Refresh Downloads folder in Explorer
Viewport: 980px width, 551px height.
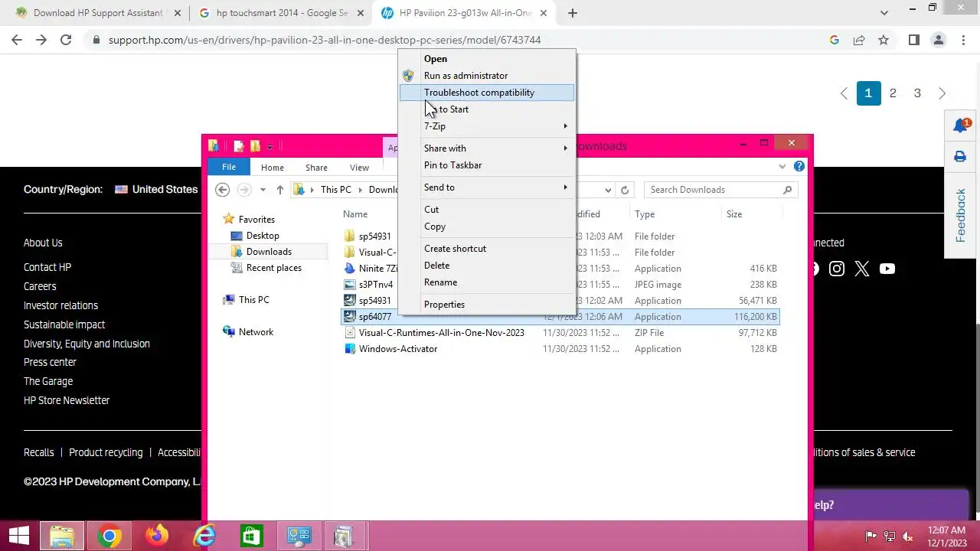tap(625, 190)
